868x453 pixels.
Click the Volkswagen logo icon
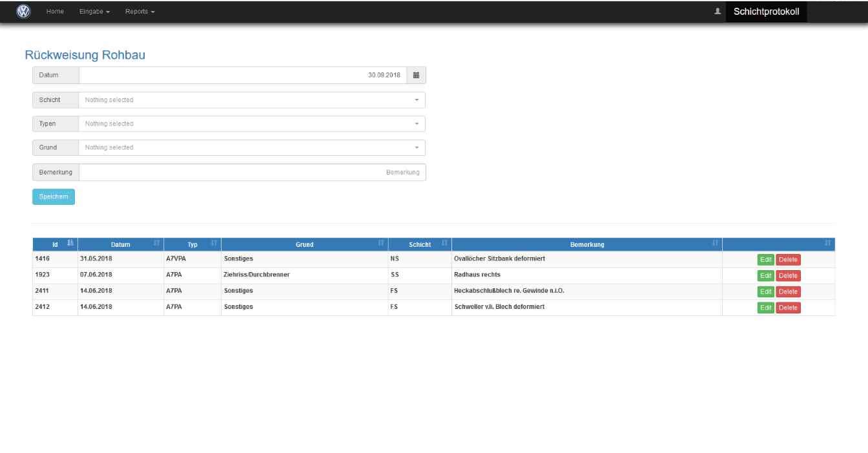pyautogui.click(x=23, y=12)
